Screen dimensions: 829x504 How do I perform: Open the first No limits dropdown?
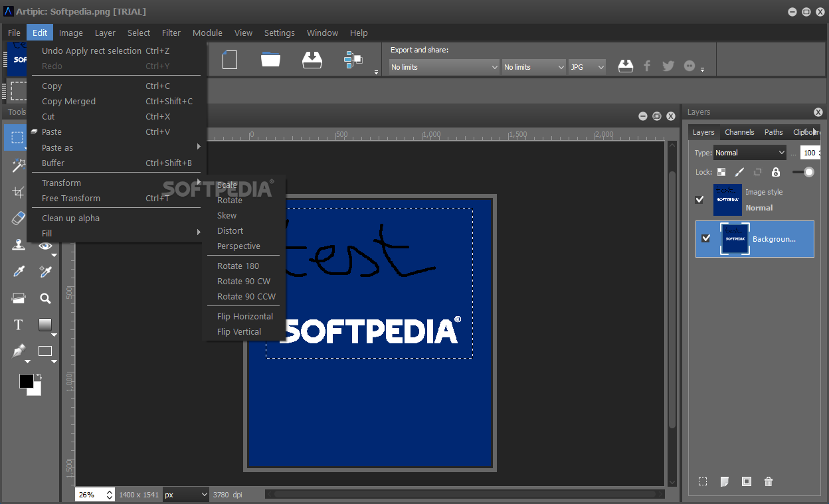tap(444, 67)
